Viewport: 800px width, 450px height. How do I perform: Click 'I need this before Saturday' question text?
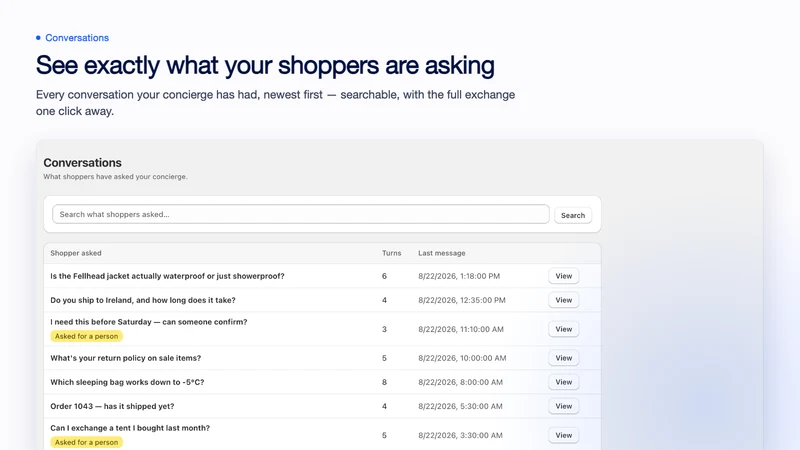pos(148,322)
